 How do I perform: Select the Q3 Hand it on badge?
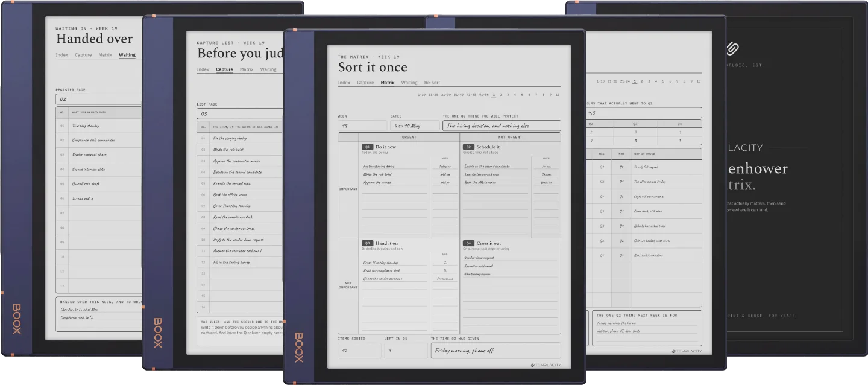(367, 243)
